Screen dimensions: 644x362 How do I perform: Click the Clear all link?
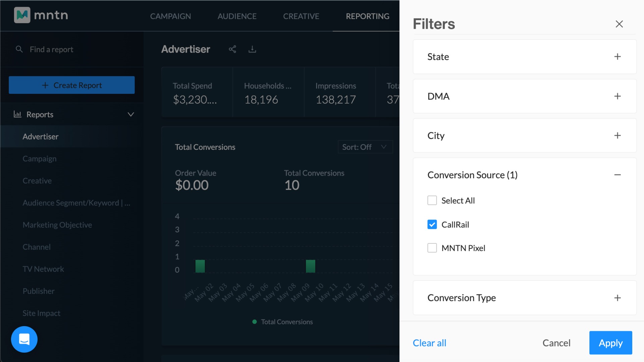pos(429,343)
